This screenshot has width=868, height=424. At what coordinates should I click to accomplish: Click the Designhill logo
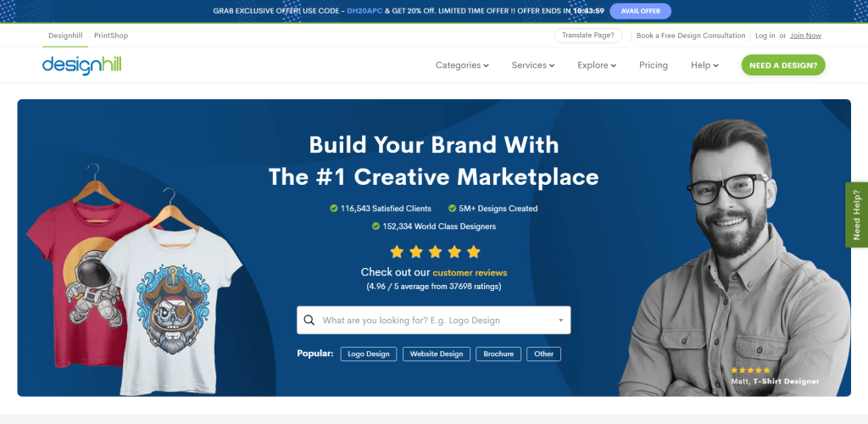[82, 65]
